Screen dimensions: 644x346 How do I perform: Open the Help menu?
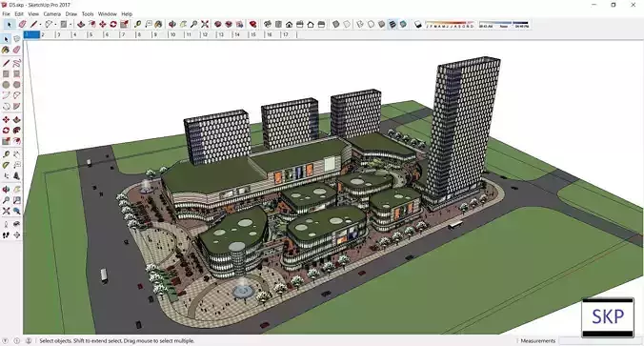pos(127,14)
